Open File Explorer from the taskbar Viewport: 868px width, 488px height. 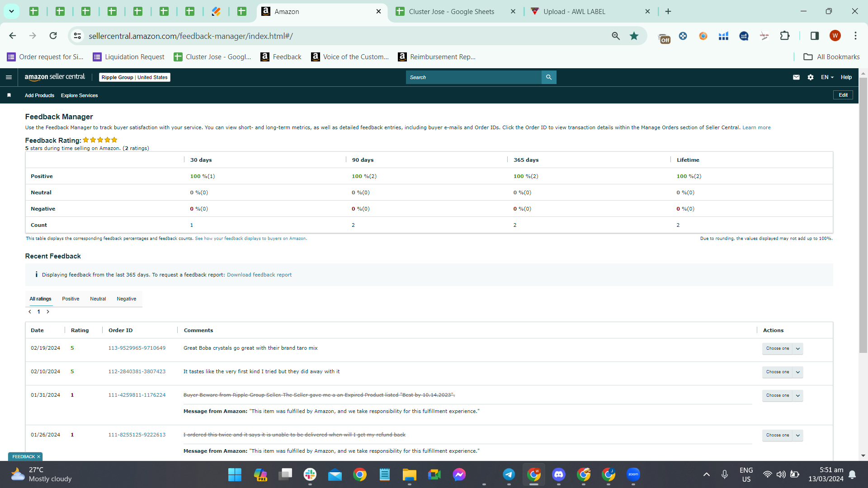point(410,474)
